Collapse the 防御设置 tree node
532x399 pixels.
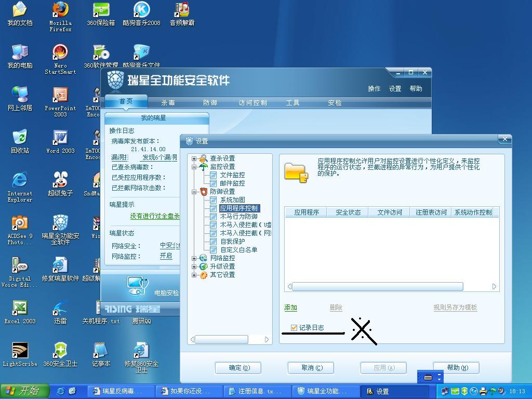click(x=194, y=192)
